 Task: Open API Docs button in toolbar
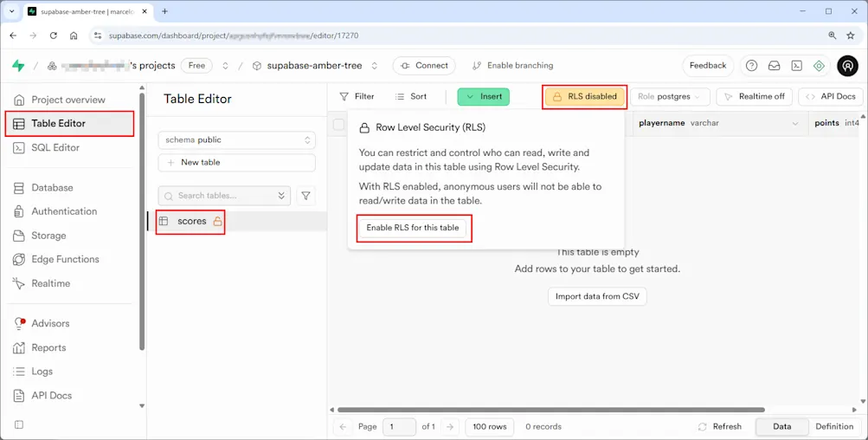[x=831, y=96]
